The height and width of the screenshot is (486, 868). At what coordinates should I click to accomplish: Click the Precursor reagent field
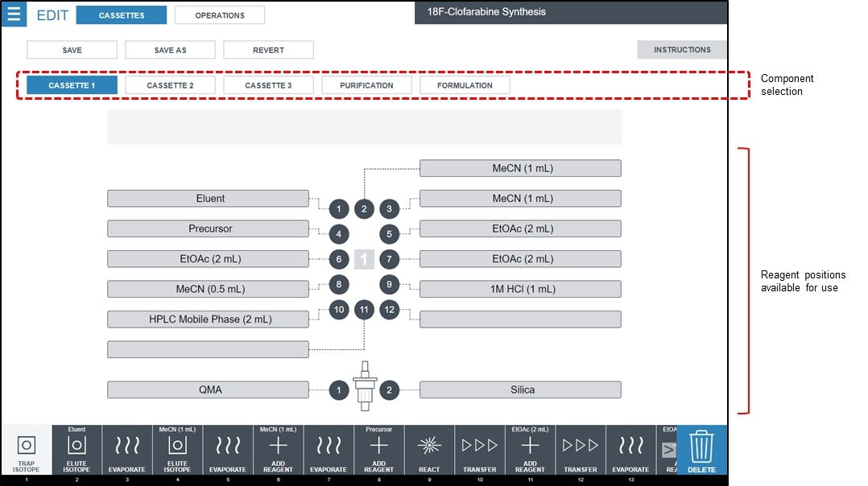pos(208,229)
